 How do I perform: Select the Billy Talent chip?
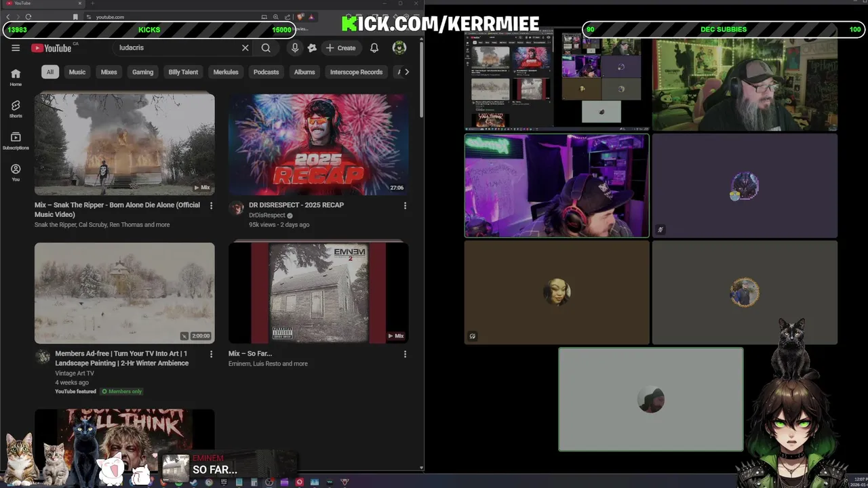point(183,72)
